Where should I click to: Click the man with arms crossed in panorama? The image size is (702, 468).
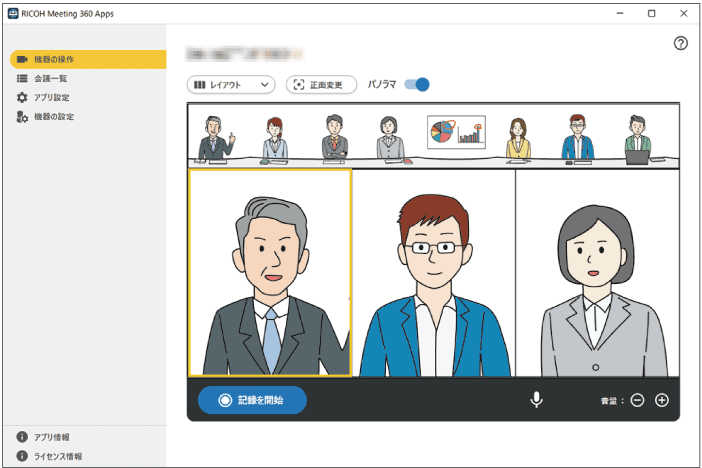coord(334,137)
